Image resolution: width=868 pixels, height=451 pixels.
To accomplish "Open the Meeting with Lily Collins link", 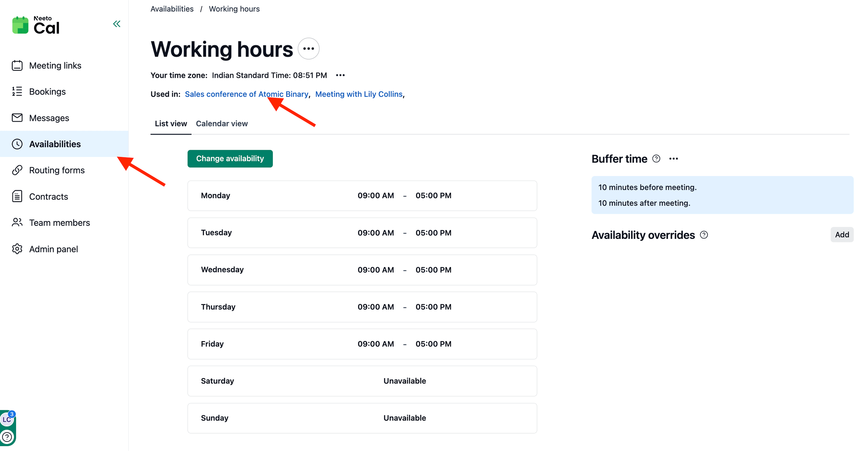I will pyautogui.click(x=359, y=94).
